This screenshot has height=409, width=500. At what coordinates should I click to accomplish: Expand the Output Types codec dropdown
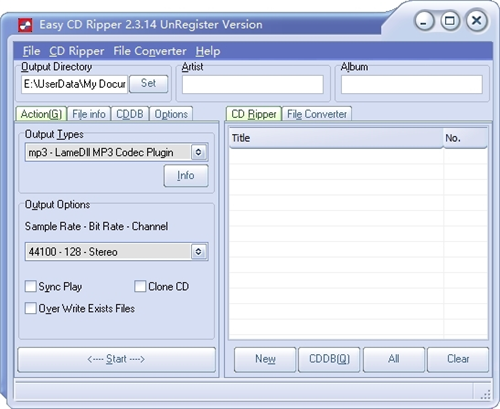click(198, 152)
